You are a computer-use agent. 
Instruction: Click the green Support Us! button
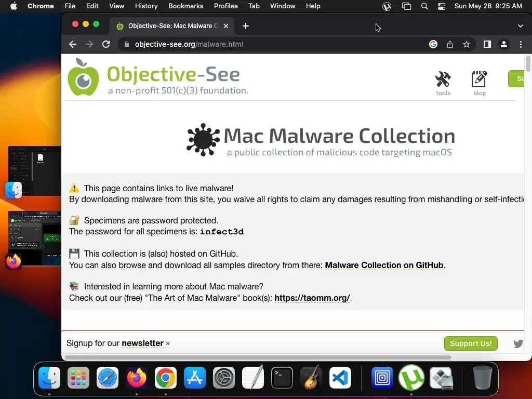[x=471, y=343]
